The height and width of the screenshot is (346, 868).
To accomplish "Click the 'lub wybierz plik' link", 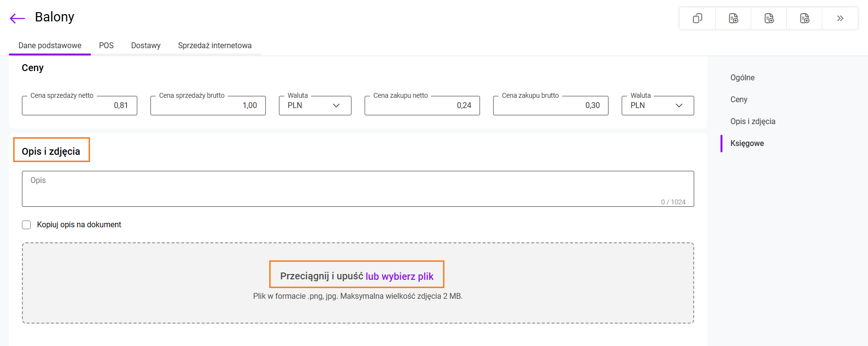I will [399, 276].
